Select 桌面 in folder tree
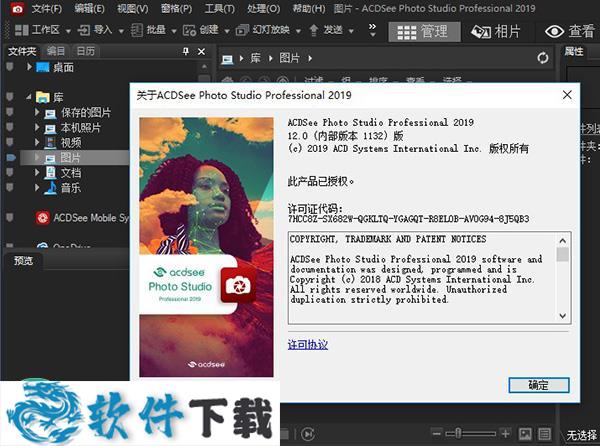Viewport: 600px width, 446px height. click(64, 67)
